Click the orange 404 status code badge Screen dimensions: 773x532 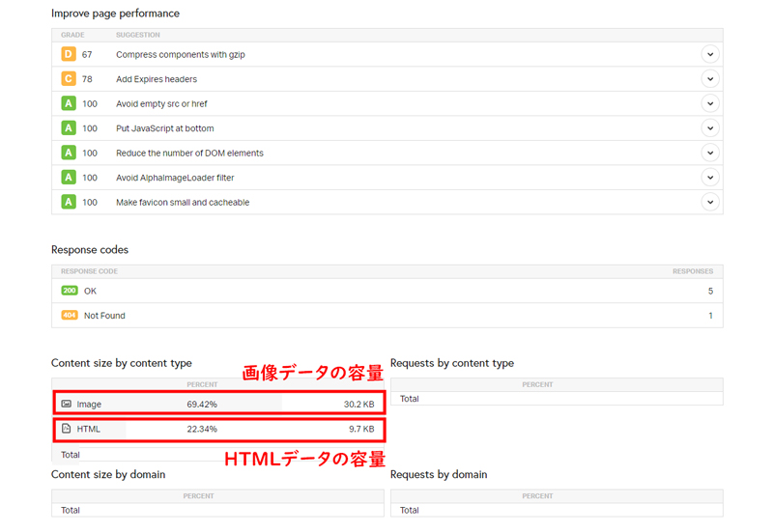(70, 316)
